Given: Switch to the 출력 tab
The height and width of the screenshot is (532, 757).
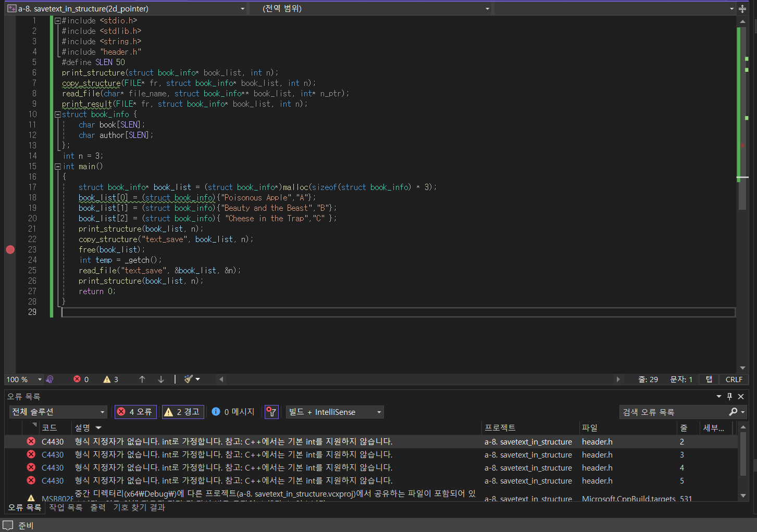Looking at the screenshot, I should coord(98,507).
